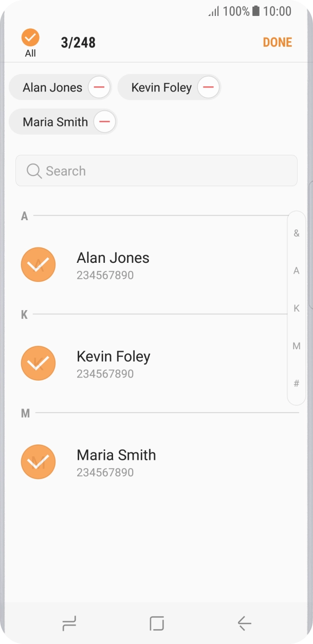Viewport: 313px width, 644px height.
Task: Select the Maria Smith contact name
Action: (x=116, y=455)
